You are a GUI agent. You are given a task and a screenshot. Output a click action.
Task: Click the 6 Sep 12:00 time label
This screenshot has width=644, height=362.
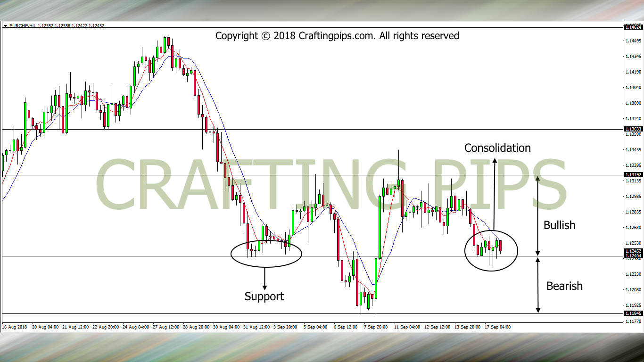(346, 327)
